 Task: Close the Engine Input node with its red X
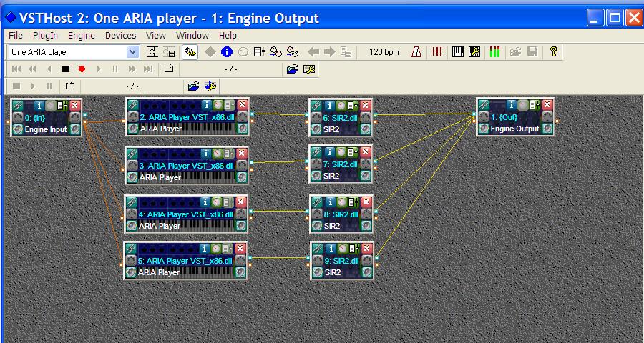74,106
